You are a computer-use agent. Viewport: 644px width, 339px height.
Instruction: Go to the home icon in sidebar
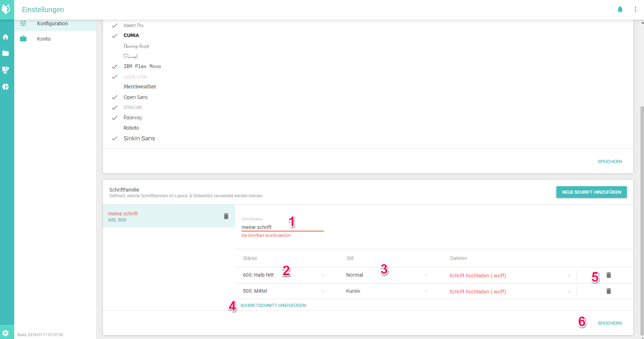[x=6, y=37]
